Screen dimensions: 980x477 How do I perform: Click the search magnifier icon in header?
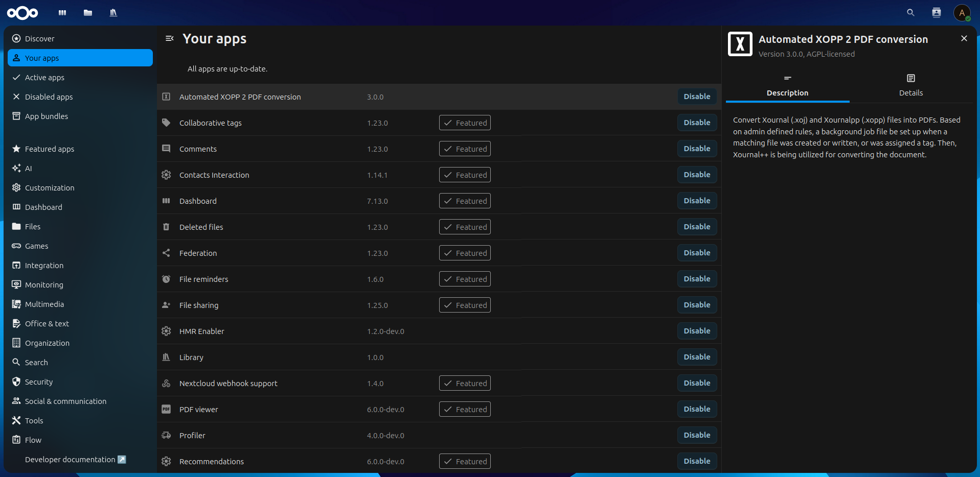[910, 13]
